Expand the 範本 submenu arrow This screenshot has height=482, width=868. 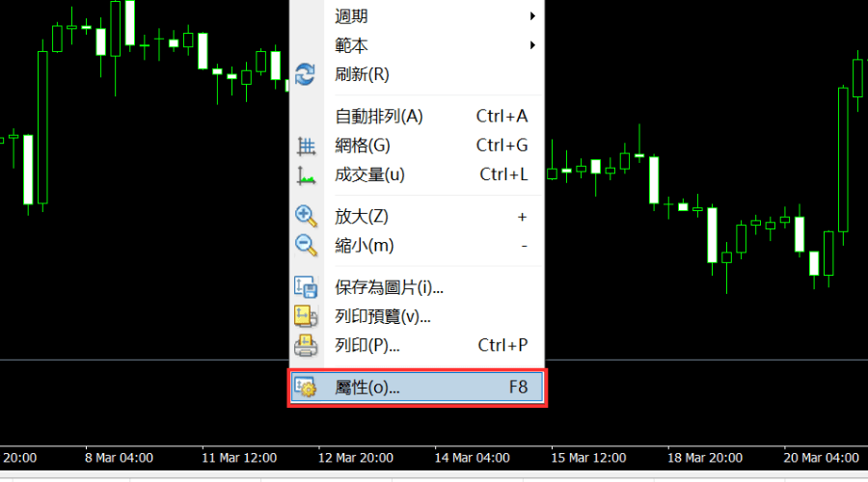532,44
